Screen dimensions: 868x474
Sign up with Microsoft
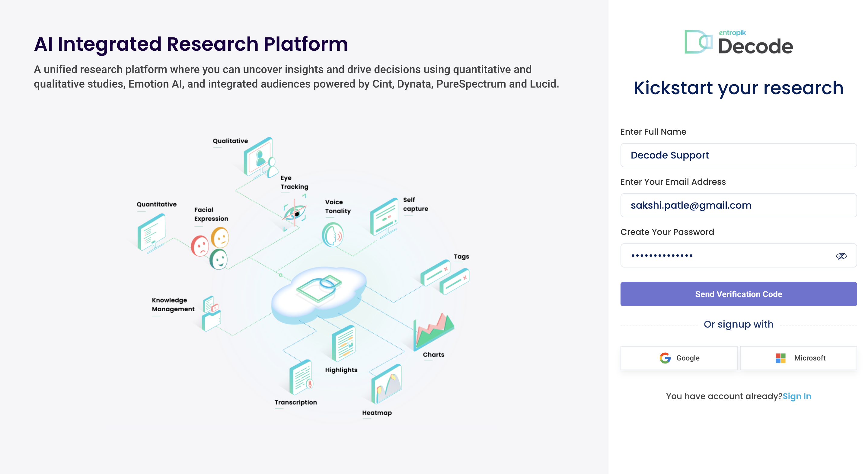pos(798,358)
